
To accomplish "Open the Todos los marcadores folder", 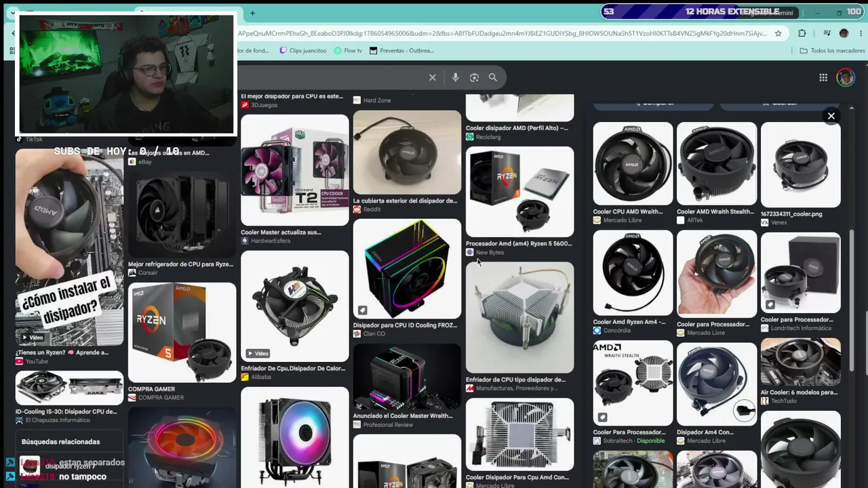I will click(x=832, y=51).
